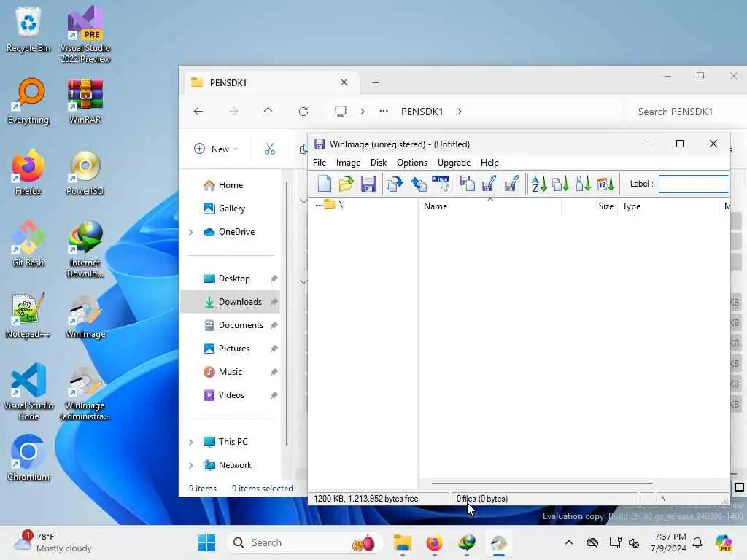
Task: Open the Disk menu in WinImage
Action: pyautogui.click(x=379, y=163)
